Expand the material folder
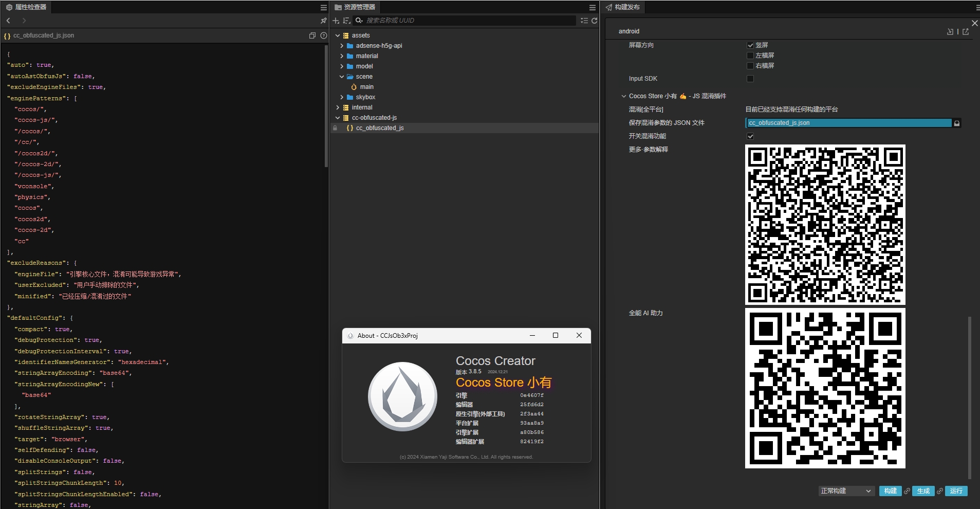 point(342,56)
